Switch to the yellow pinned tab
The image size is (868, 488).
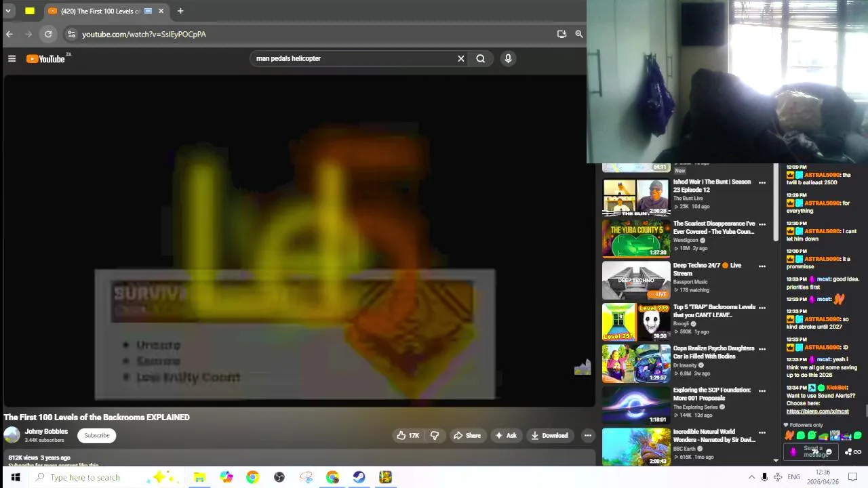[30, 11]
